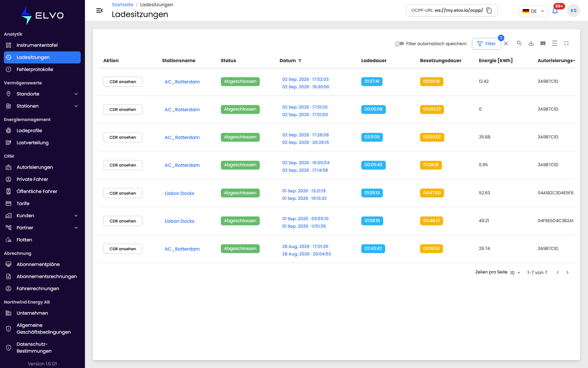Screen dimensions: 588x368
Task: Expand the Partner menu
Action: pos(42,228)
